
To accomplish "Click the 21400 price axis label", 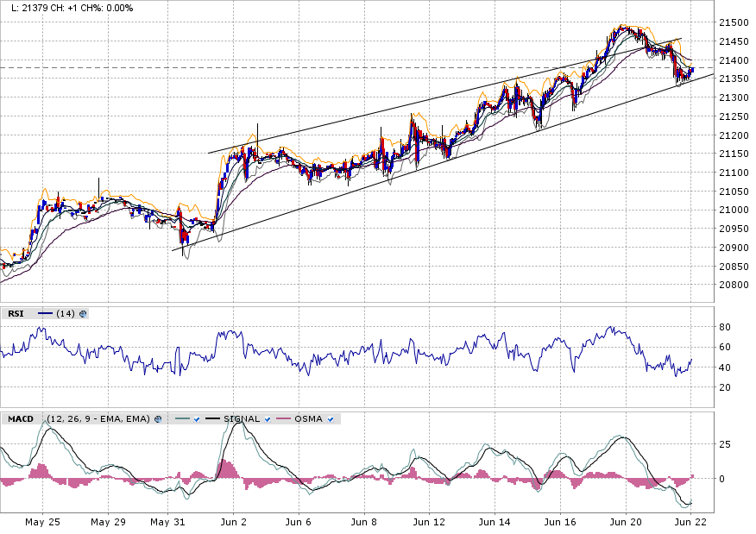I will [x=734, y=60].
